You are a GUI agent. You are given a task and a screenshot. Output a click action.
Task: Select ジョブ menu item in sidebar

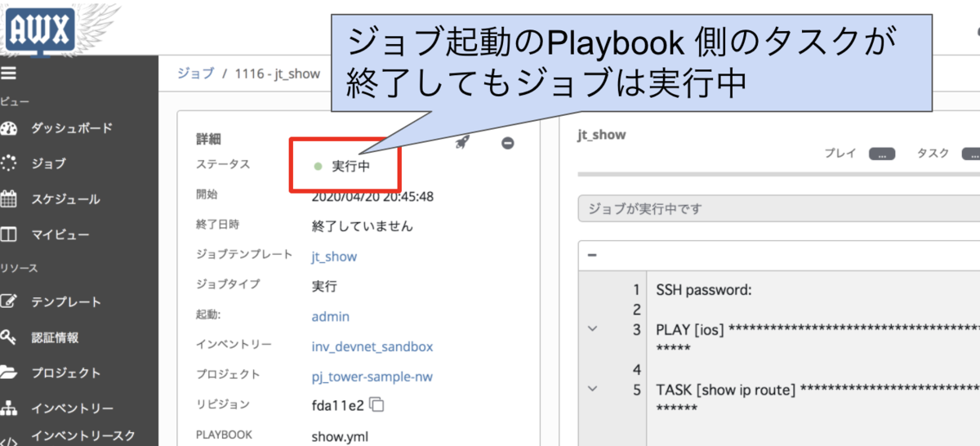pyautogui.click(x=48, y=163)
